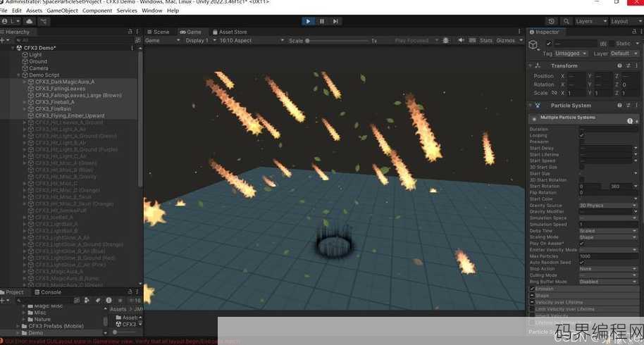Toggle VSync icon next to the bug icon

point(473,40)
